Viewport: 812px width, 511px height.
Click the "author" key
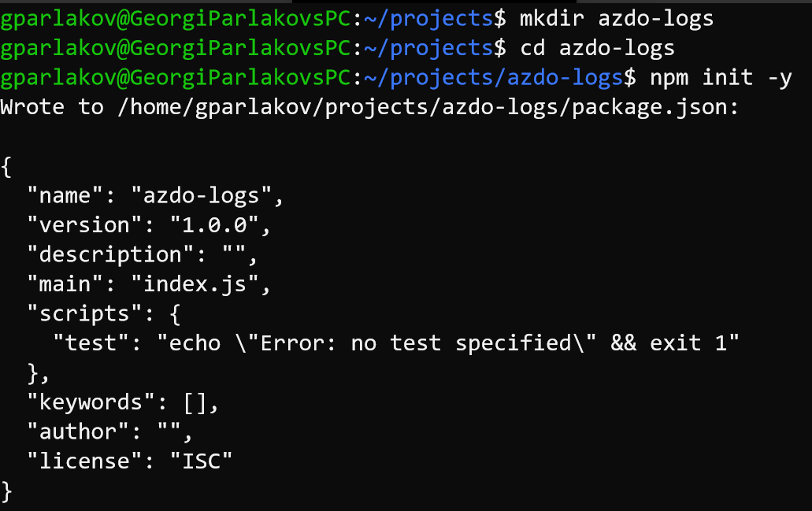[79, 431]
